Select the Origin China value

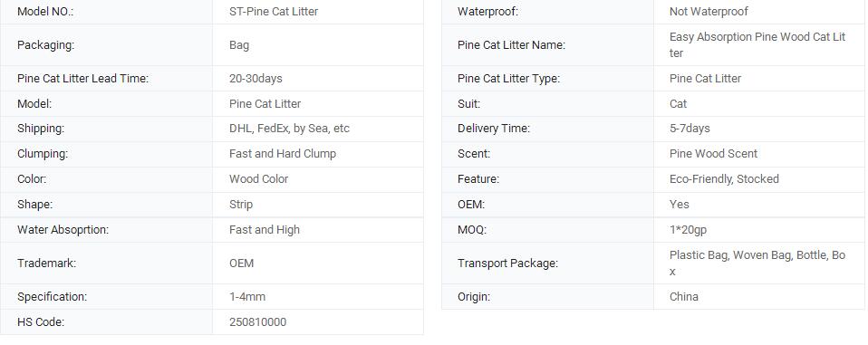click(684, 297)
